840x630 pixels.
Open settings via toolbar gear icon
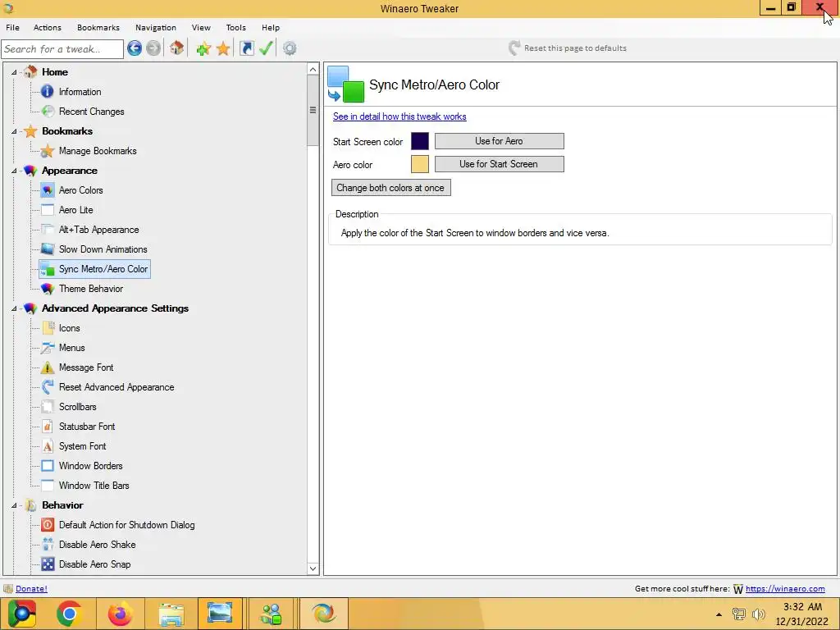[x=290, y=48]
